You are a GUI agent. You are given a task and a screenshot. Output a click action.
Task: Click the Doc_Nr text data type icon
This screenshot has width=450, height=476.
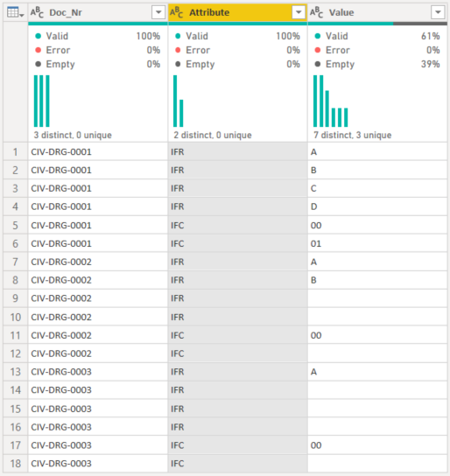pyautogui.click(x=37, y=12)
